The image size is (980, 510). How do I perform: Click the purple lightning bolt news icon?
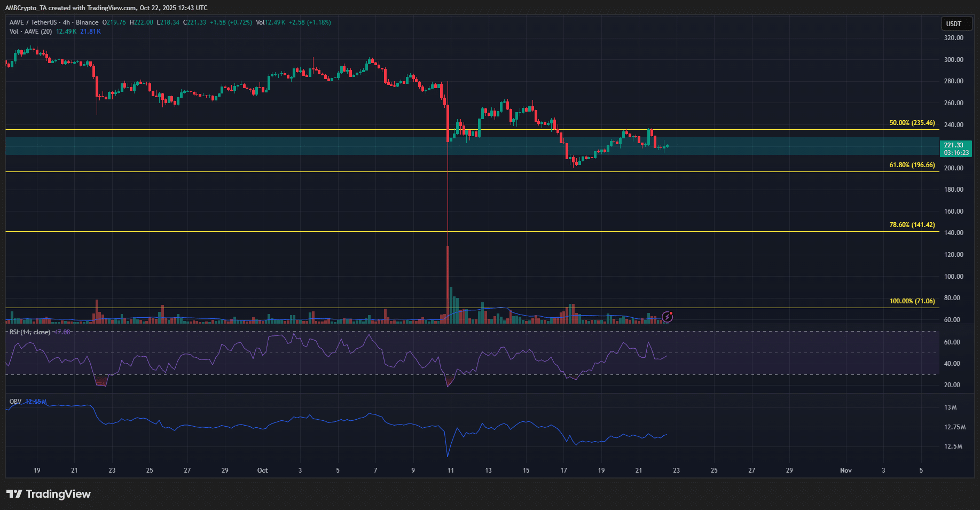667,317
